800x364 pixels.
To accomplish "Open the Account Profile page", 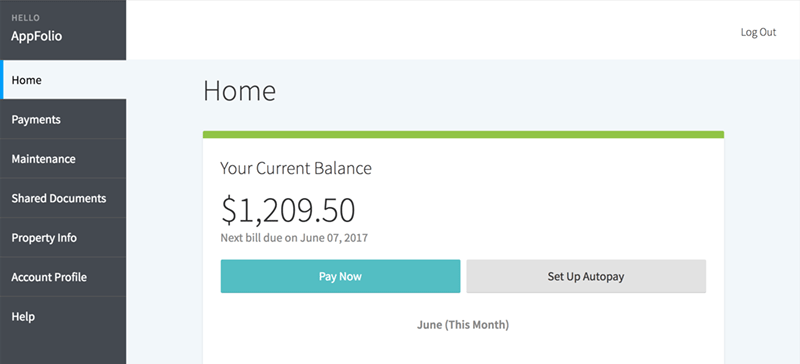I will [x=63, y=277].
